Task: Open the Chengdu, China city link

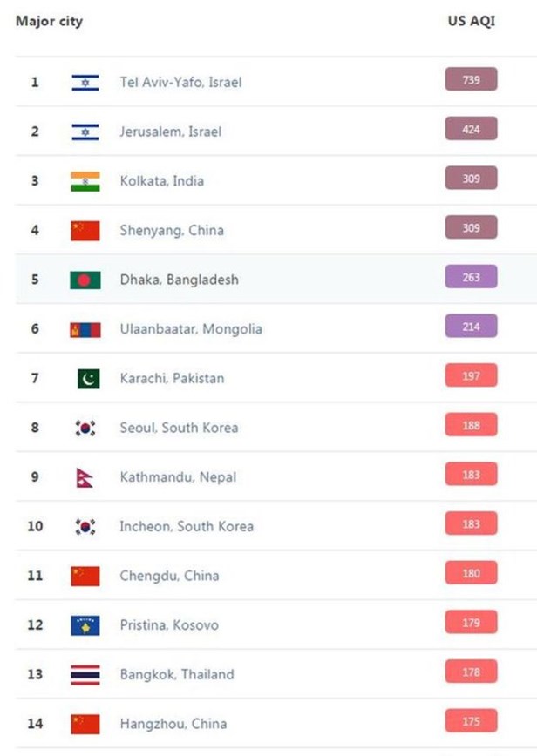Action: (169, 576)
